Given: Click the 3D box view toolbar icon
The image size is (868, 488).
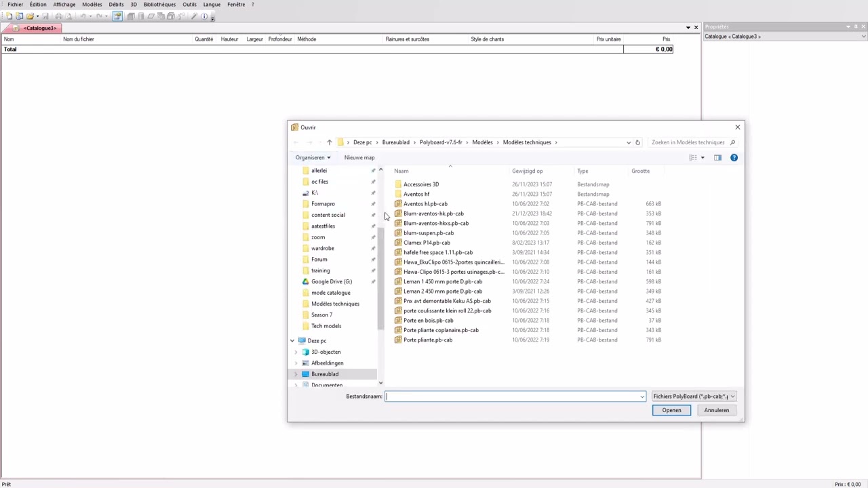Looking at the screenshot, I should click(x=131, y=16).
